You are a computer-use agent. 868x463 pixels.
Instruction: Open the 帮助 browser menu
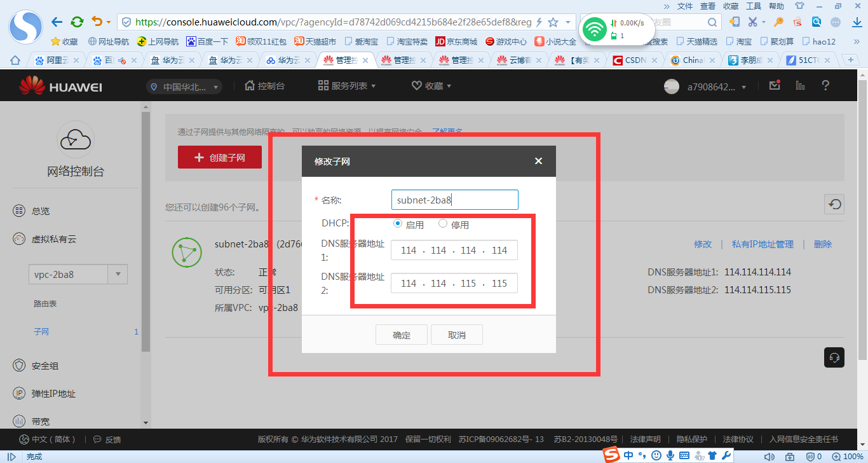point(776,6)
